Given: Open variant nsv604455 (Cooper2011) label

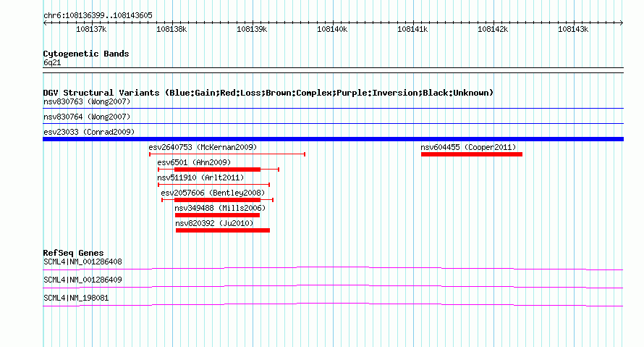Looking at the screenshot, I should click(x=468, y=147).
